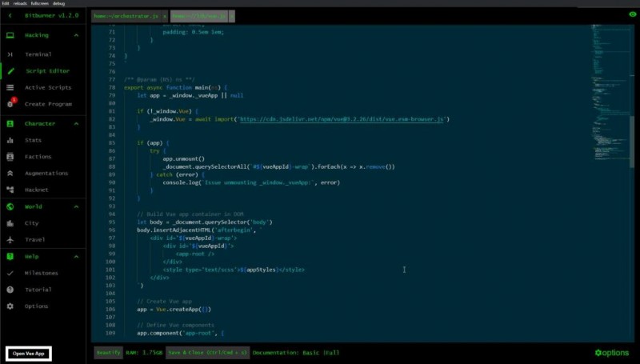Open Full documentation link

pos(332,353)
